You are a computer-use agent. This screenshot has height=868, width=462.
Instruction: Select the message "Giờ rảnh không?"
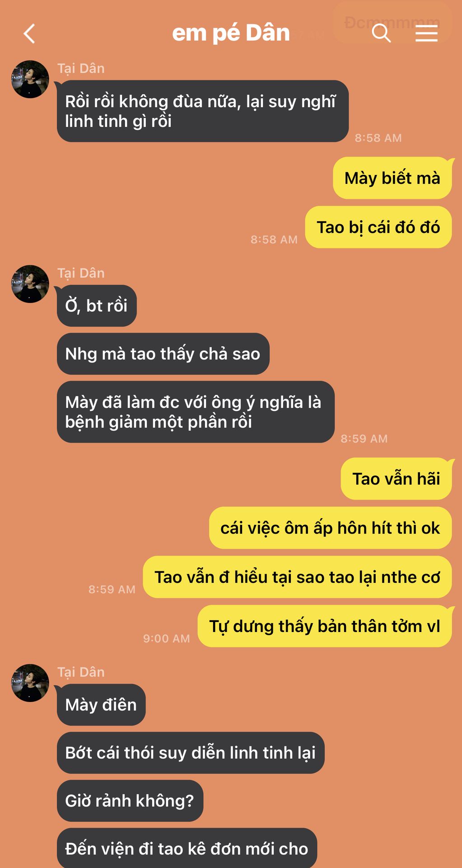click(x=130, y=801)
